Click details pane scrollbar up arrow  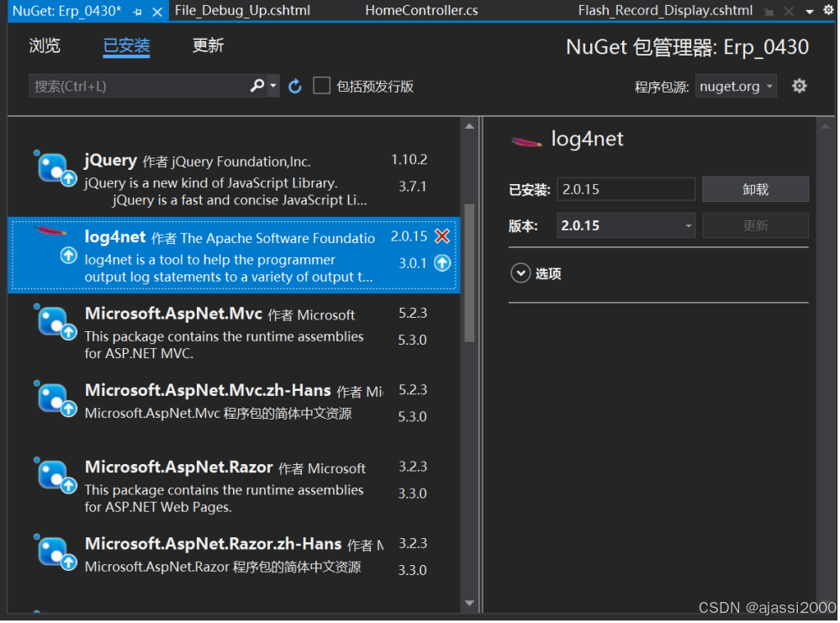[826, 126]
